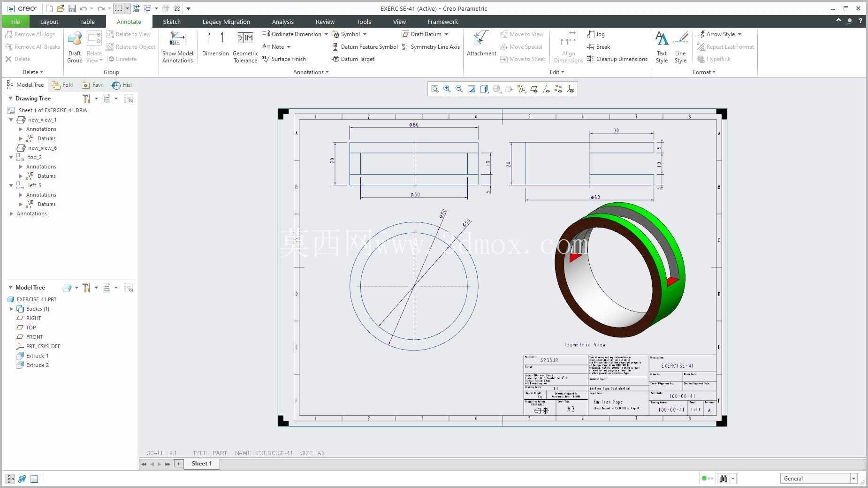The image size is (868, 488).
Task: Save the drawing with the floppy icon
Action: tap(72, 8)
